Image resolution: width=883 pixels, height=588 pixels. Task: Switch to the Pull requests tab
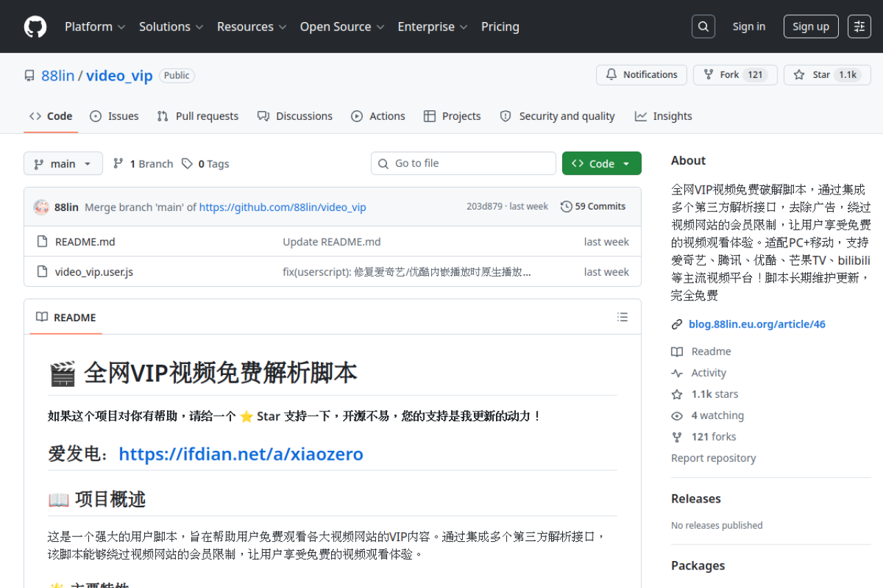[x=198, y=116]
